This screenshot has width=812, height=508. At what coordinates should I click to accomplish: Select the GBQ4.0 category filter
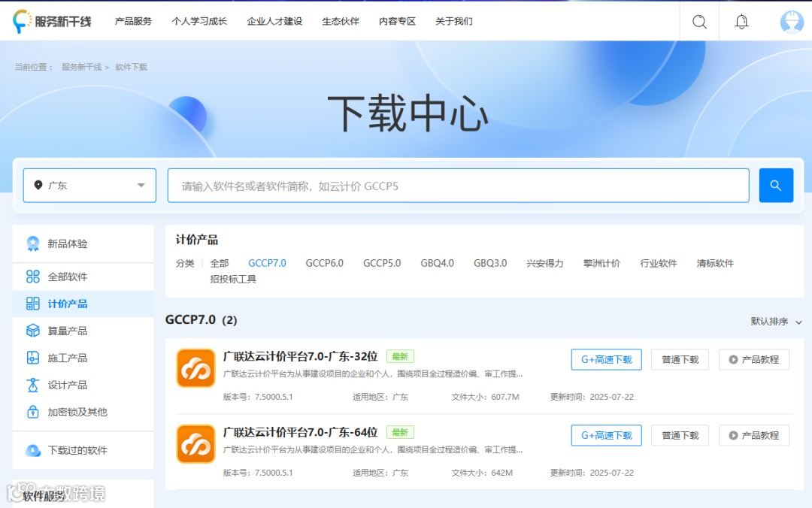pyautogui.click(x=437, y=263)
